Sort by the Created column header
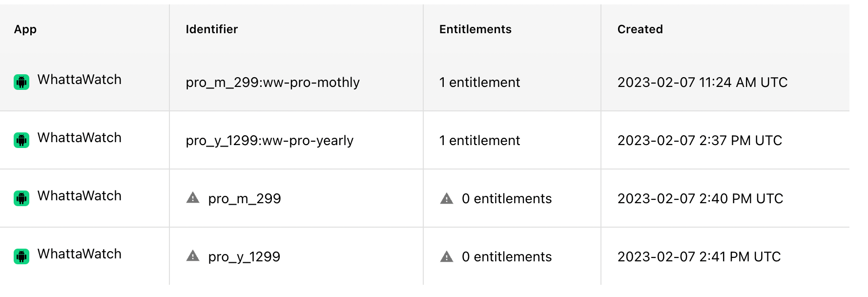The height and width of the screenshot is (297, 868). coord(640,29)
